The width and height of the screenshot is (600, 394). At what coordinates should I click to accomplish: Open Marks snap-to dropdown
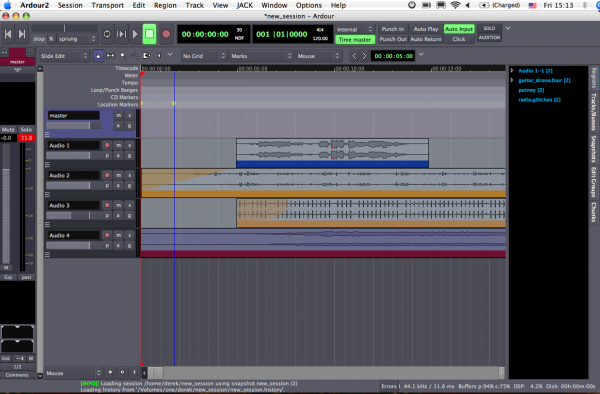(261, 56)
